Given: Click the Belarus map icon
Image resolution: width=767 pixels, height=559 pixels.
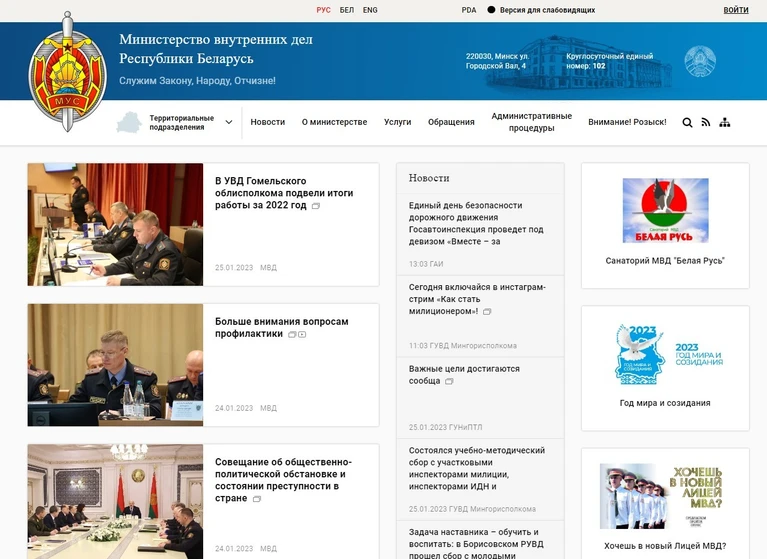Looking at the screenshot, I should tap(130, 122).
